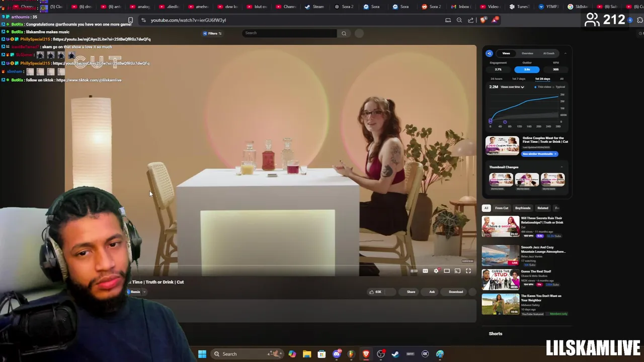Open last Thumbnail Changes thumbnail
644x362 pixels.
pos(552,179)
